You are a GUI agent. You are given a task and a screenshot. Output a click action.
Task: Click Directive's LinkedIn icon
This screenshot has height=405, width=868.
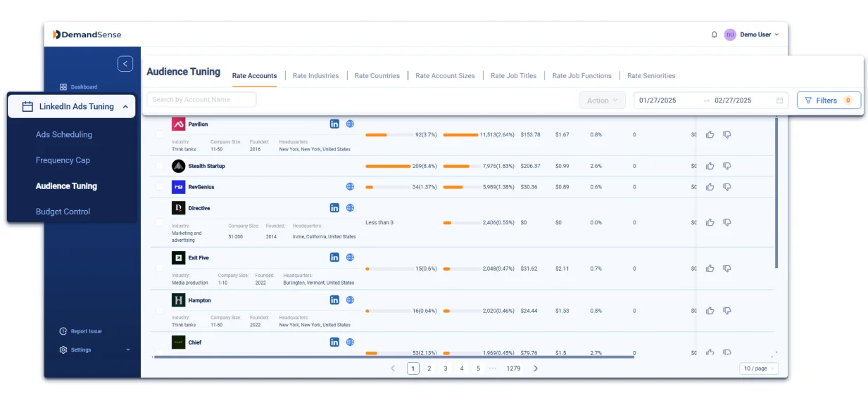coord(334,208)
